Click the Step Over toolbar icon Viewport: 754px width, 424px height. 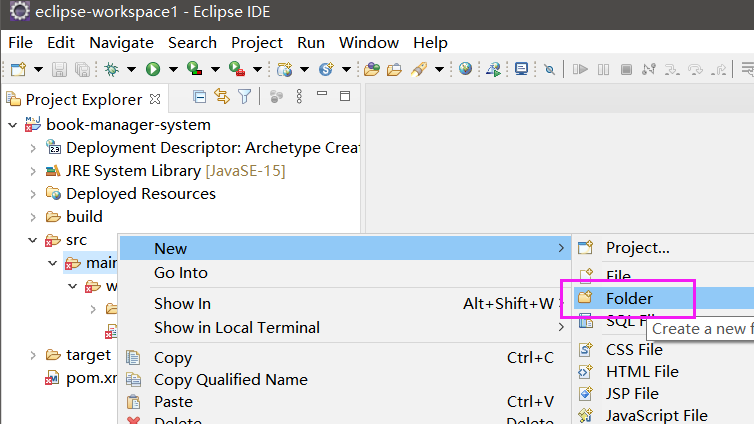point(695,70)
